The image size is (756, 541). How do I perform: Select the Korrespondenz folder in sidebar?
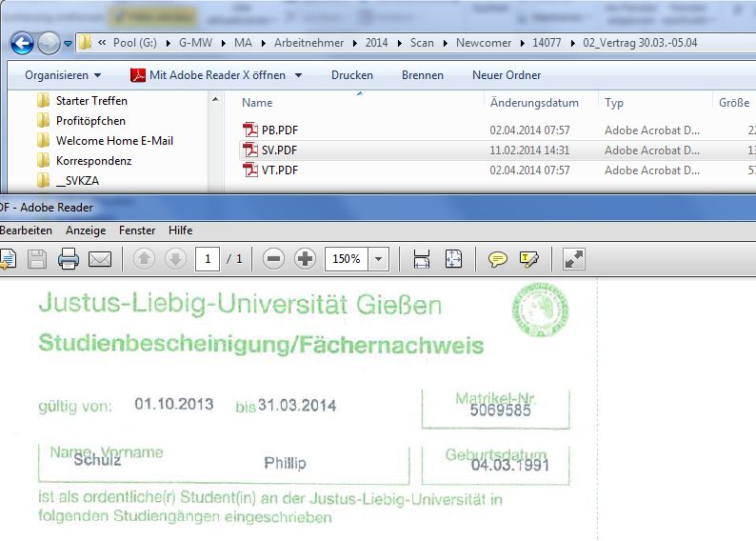pos(93,161)
